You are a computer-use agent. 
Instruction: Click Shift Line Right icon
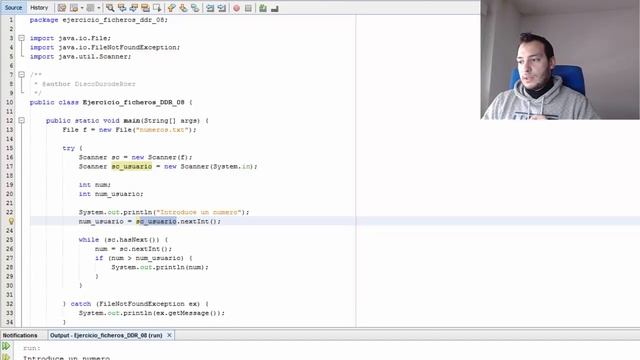222,8
